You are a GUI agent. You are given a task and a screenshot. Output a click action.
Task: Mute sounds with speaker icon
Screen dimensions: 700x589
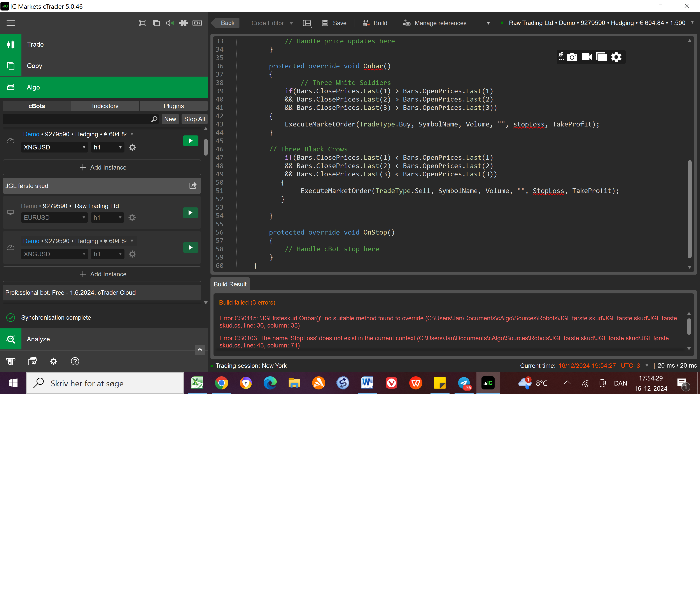(170, 23)
